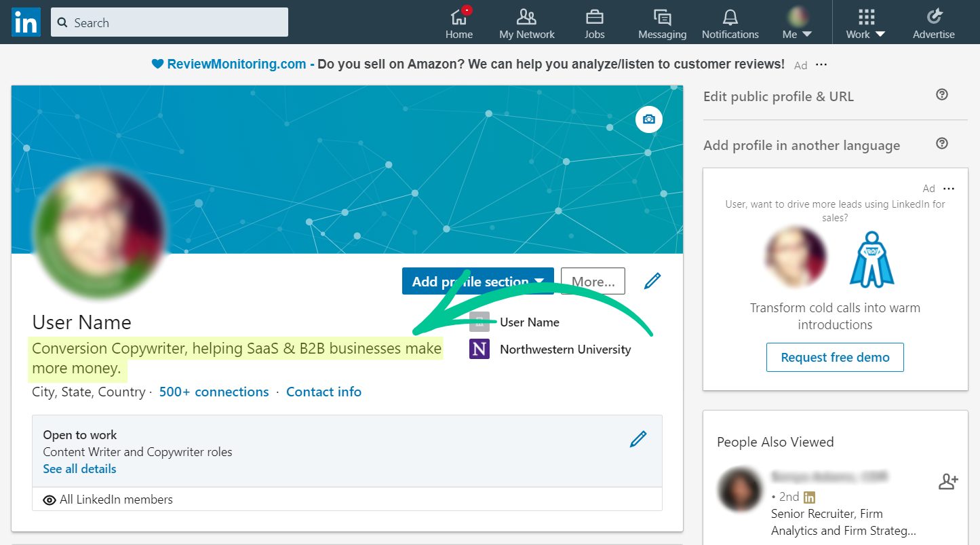Open the sidebar ad options ellipsis
The image size is (980, 545).
point(949,189)
